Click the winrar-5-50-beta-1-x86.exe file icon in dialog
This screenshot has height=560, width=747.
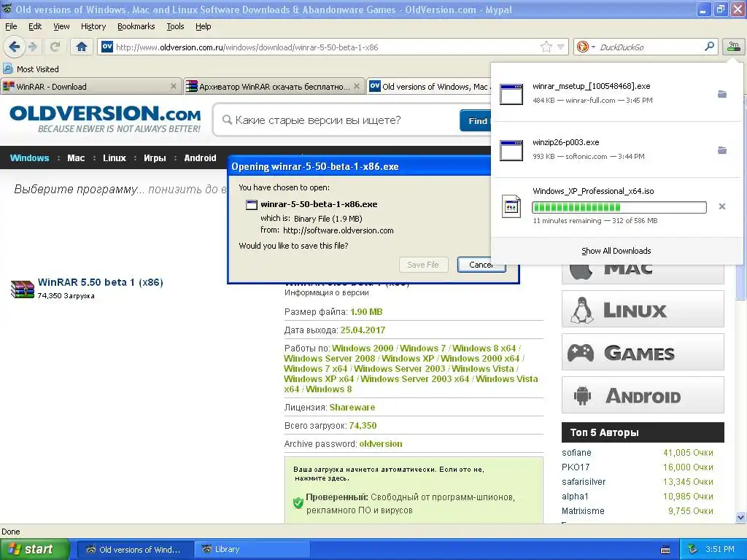tap(251, 205)
